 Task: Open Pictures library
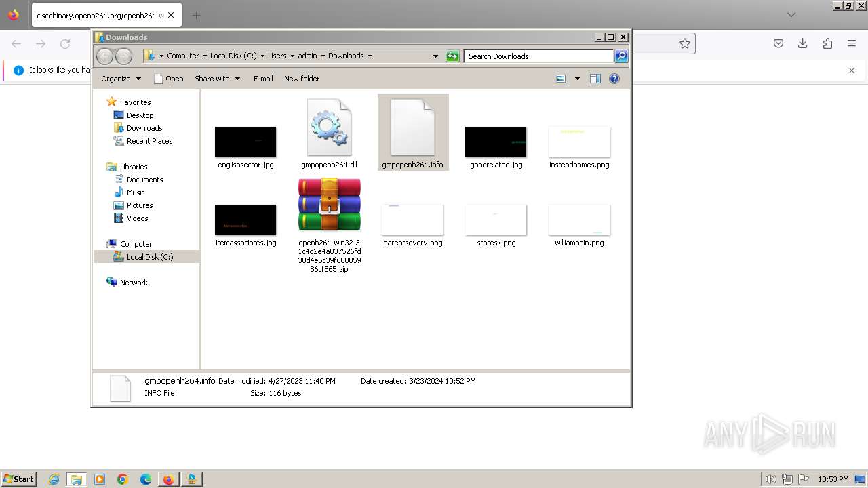click(140, 205)
